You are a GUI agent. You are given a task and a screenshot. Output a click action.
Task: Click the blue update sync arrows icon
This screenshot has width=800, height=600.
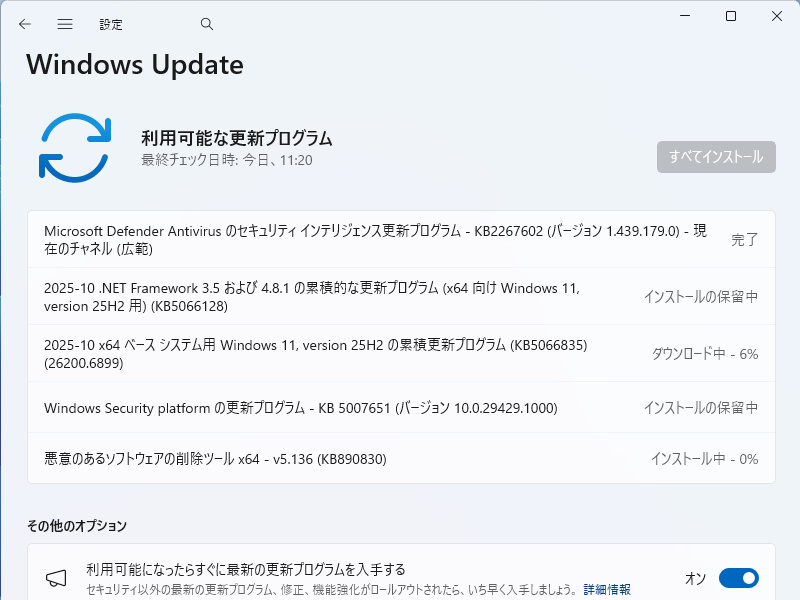[75, 148]
